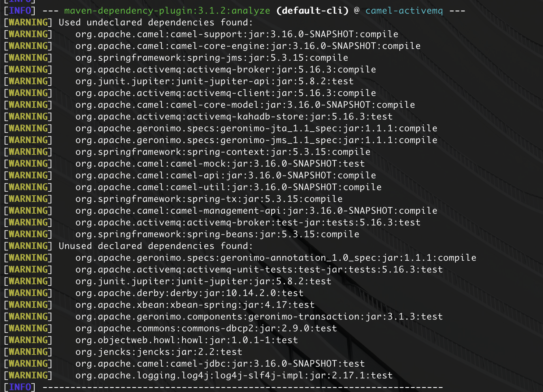The width and height of the screenshot is (543, 392).
Task: Click the geronimo-annotation_1.0_spec dependency line
Action: coord(276,258)
